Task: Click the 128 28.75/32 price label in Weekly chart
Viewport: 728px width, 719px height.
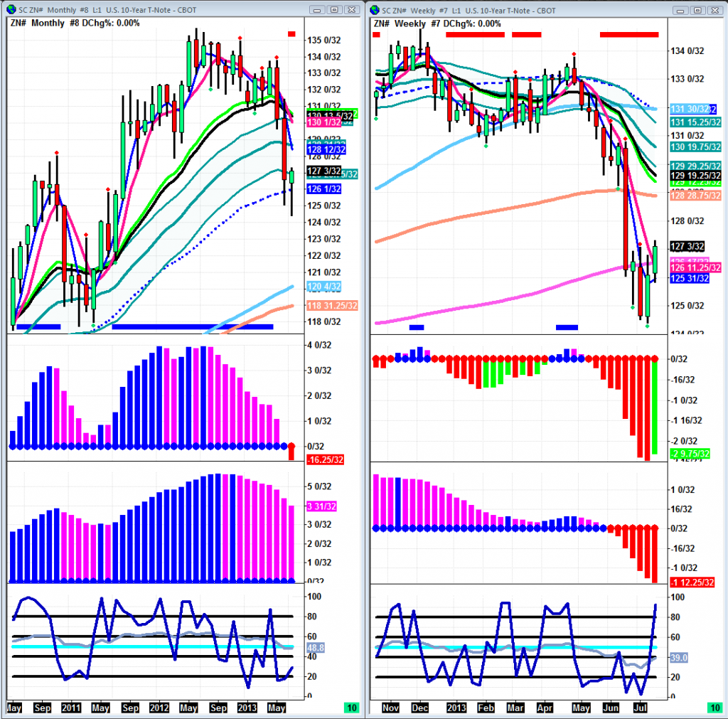Action: click(x=695, y=195)
